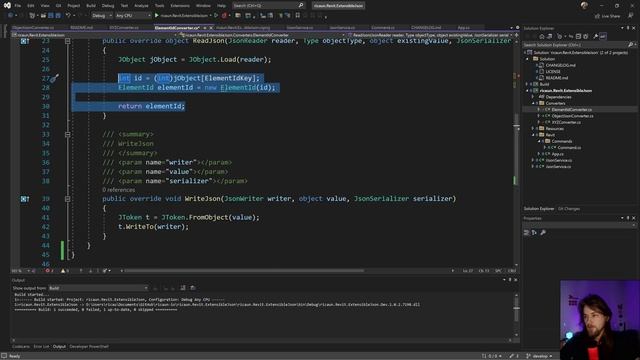Click Collapse All icon in Solution Explorer toolbar
Screen dimensions: 640x360
coord(578,36)
